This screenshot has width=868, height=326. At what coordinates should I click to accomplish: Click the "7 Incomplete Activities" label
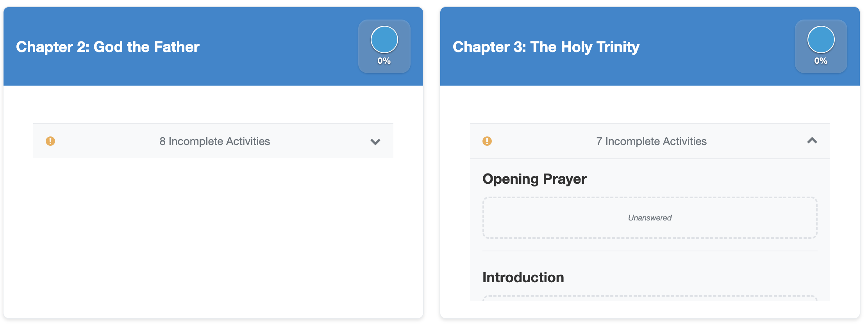coord(651,142)
